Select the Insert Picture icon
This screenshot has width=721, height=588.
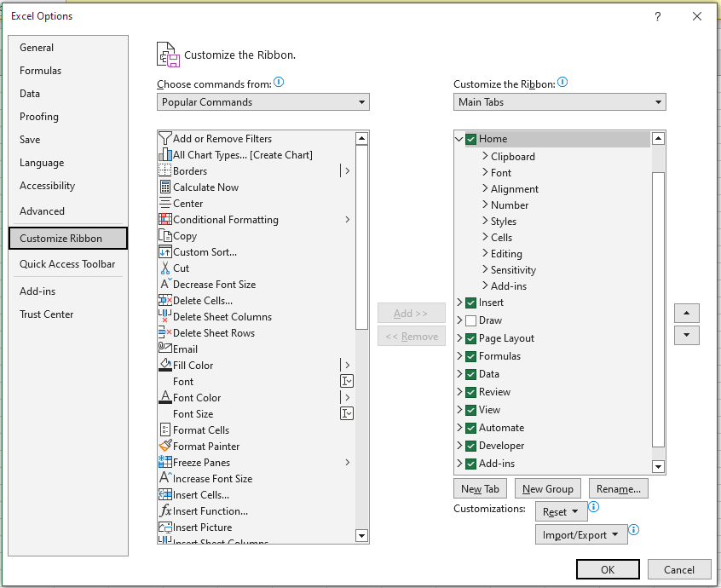[x=165, y=527]
